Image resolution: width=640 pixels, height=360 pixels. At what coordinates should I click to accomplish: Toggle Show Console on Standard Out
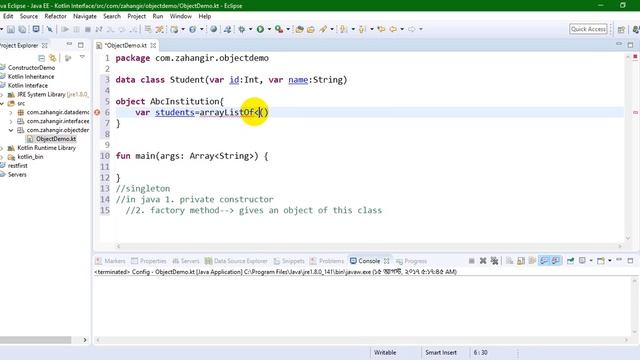tap(544, 260)
